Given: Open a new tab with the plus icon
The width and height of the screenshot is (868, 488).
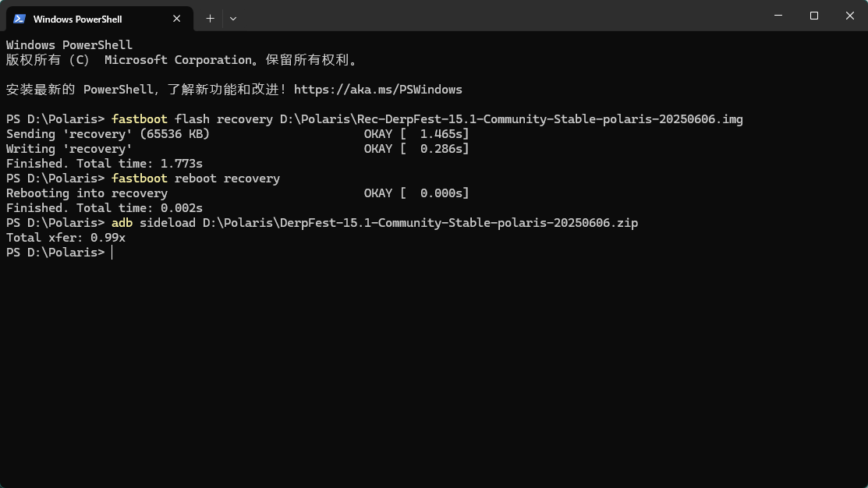Looking at the screenshot, I should (x=211, y=19).
